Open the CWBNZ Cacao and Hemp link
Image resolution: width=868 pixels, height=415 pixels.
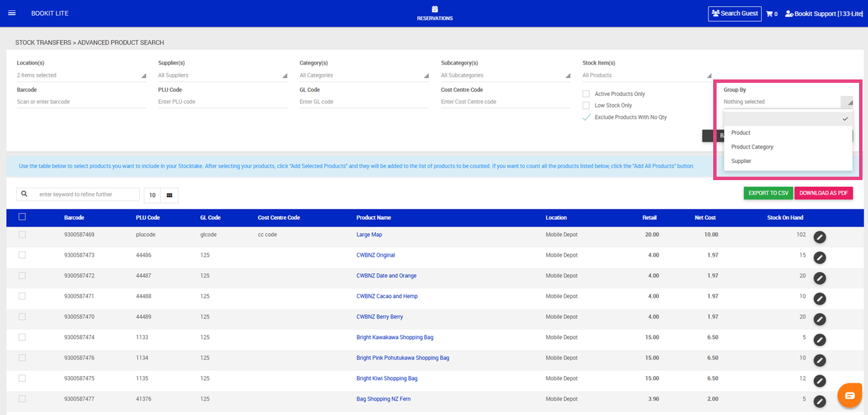[x=387, y=297]
